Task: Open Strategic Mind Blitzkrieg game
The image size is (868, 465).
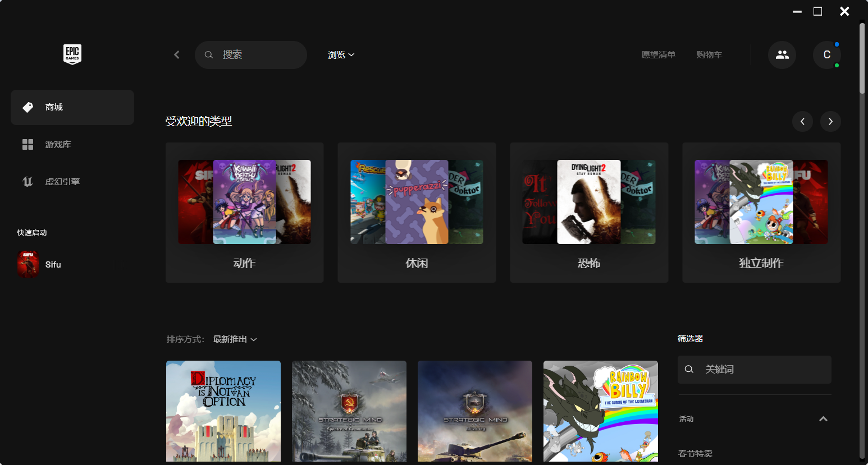Action: [475, 411]
